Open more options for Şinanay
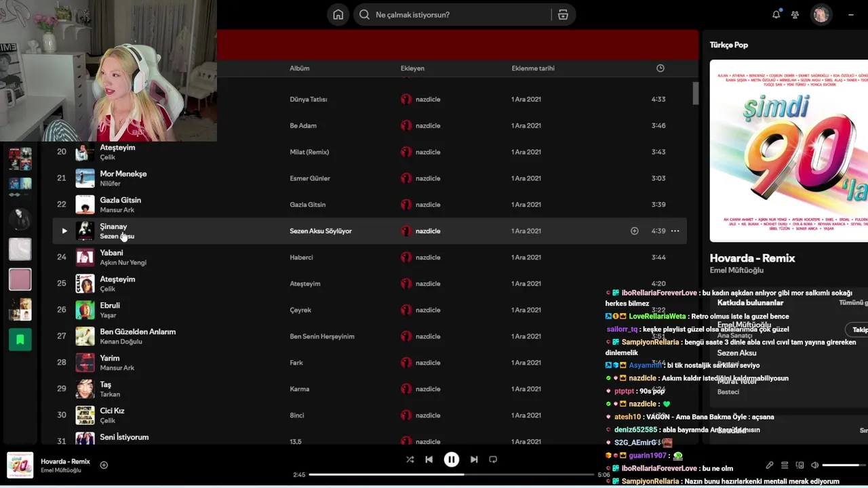The width and height of the screenshot is (868, 488). coord(675,231)
